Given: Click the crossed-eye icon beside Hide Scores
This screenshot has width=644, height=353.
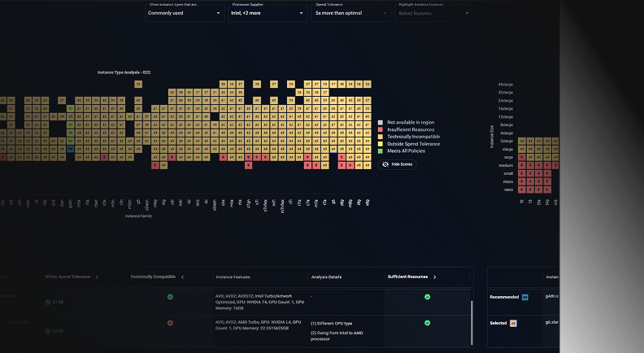Looking at the screenshot, I should coord(385,164).
